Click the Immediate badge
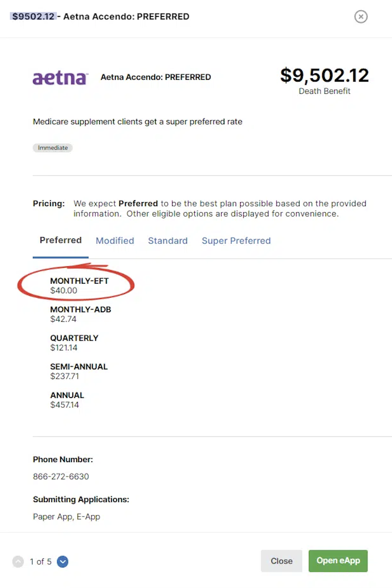 [53, 148]
